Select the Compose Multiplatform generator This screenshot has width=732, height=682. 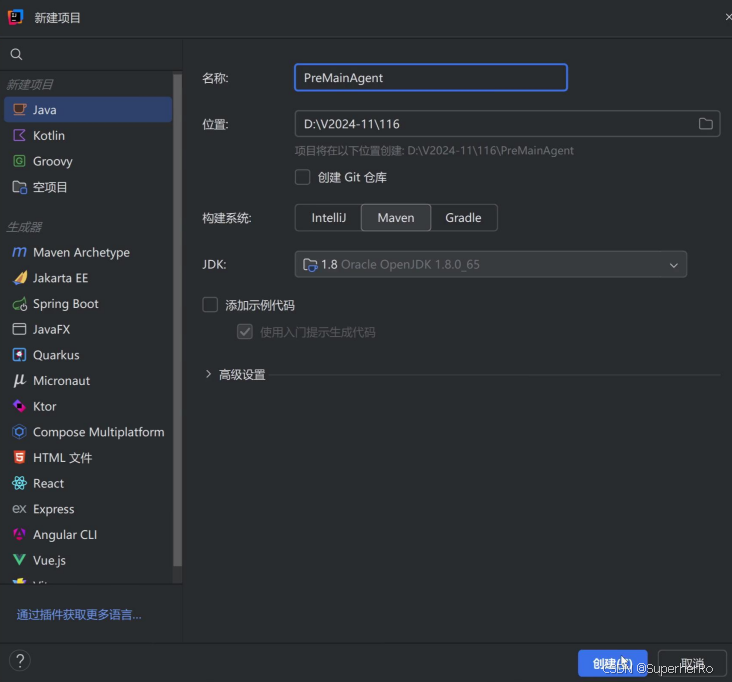pyautogui.click(x=88, y=432)
